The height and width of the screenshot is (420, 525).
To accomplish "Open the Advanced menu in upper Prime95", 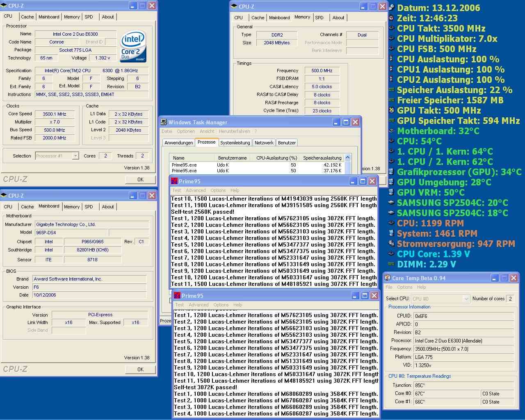I will 196,190.
